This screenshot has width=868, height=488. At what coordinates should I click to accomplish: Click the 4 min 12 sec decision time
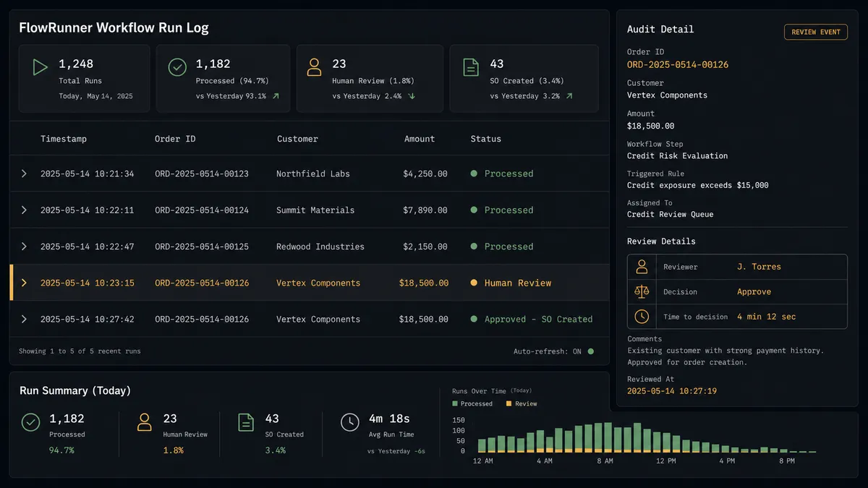[x=767, y=317]
